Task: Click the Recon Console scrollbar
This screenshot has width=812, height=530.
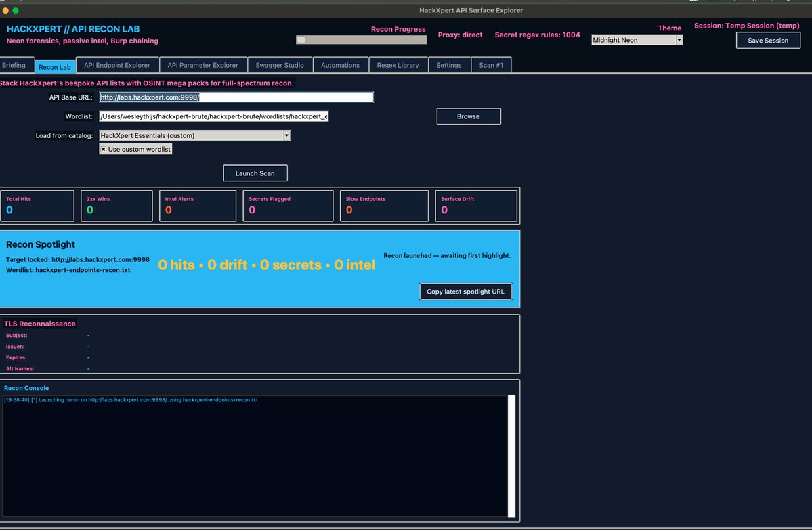Action: click(x=511, y=456)
